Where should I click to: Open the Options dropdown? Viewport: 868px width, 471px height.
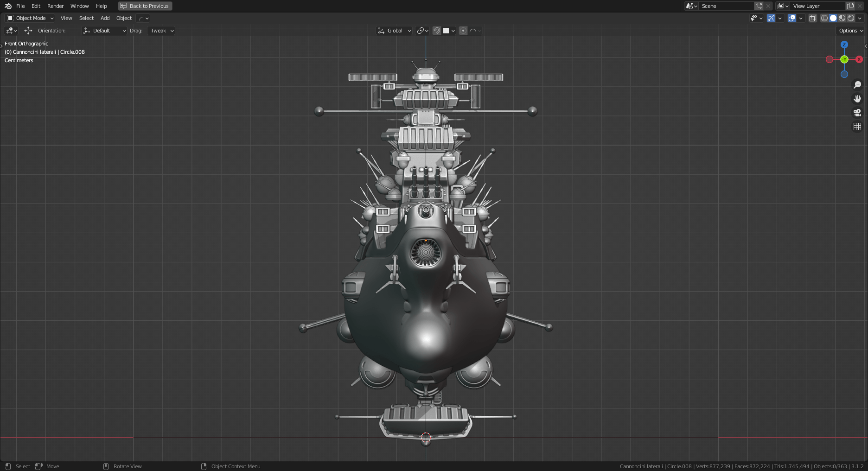point(851,31)
